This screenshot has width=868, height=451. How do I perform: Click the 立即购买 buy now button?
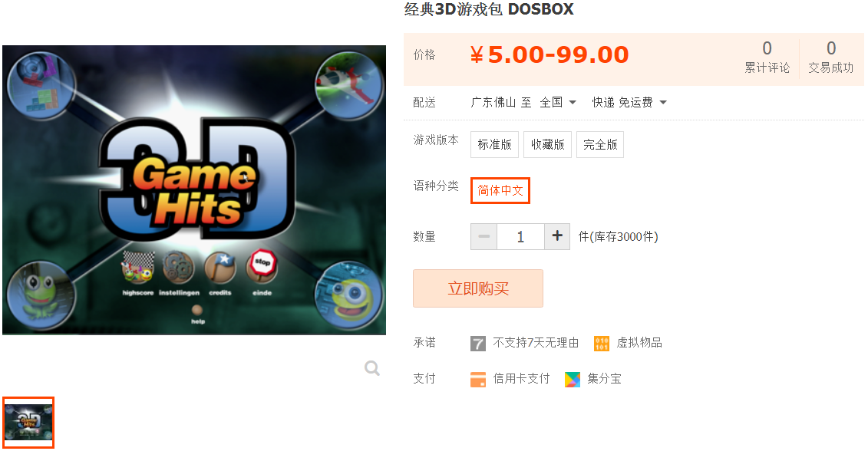click(477, 288)
